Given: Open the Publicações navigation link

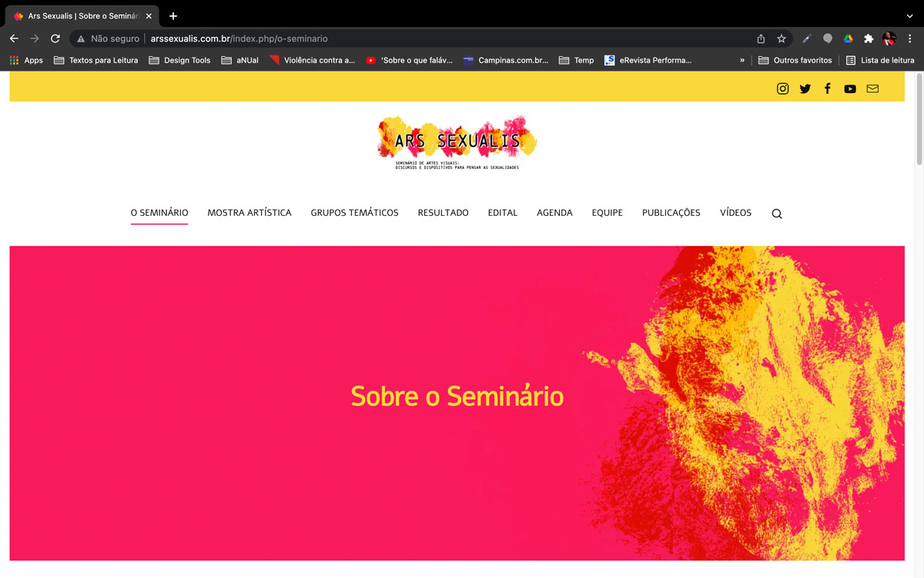Looking at the screenshot, I should coord(671,213).
